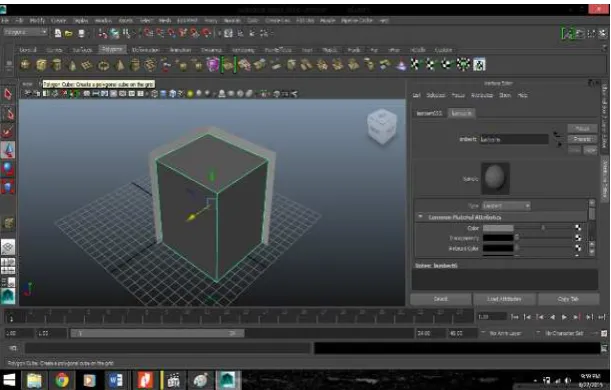Select the Animation shelf tab
This screenshot has width=611, height=390.
(x=180, y=50)
